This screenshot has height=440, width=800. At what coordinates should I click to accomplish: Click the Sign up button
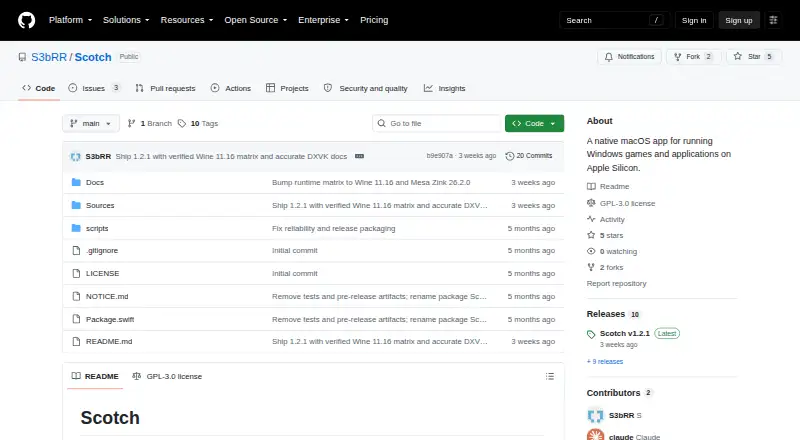click(739, 20)
